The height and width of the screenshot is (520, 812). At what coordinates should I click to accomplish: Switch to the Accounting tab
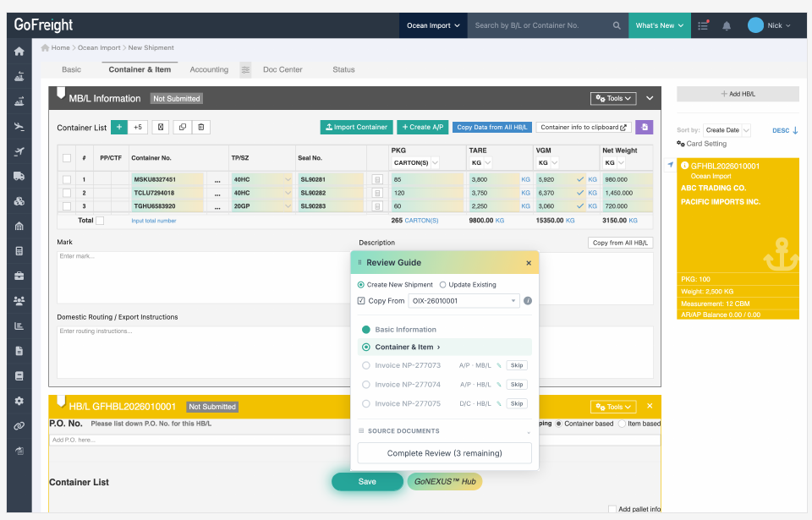click(x=209, y=69)
